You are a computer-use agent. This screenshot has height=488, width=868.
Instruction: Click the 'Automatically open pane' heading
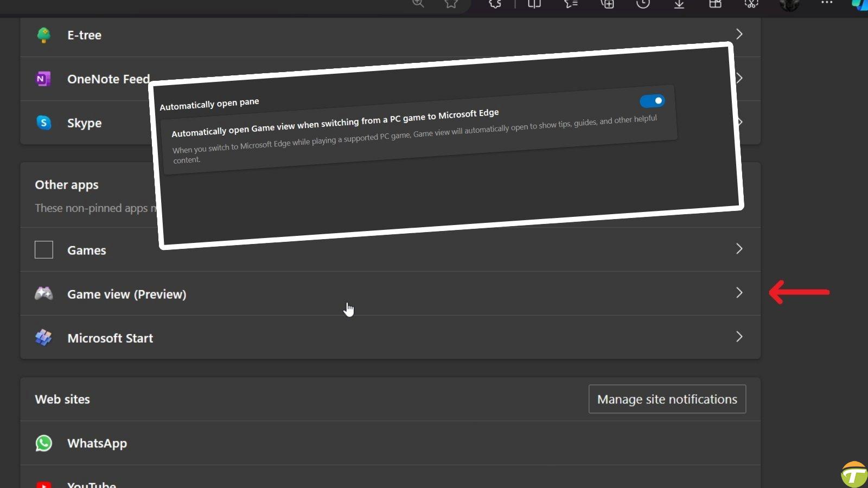click(x=209, y=104)
